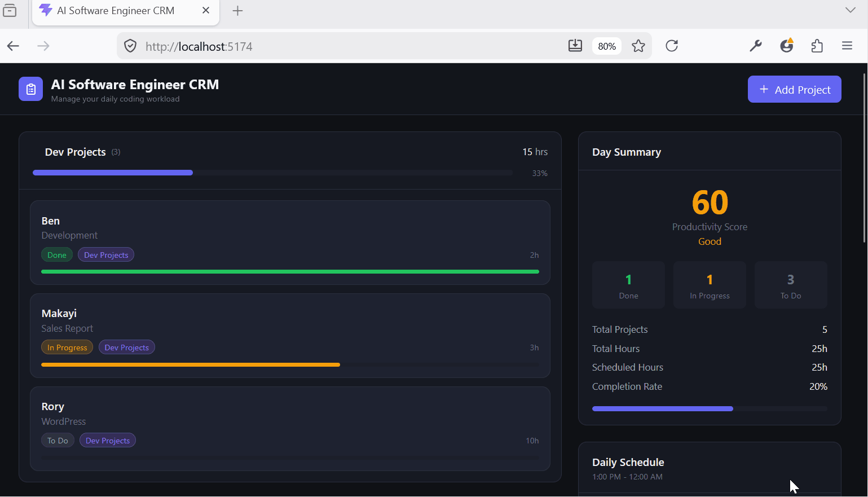The width and height of the screenshot is (868, 497).
Task: Click the clipboard logo icon in the app header
Action: click(x=30, y=89)
